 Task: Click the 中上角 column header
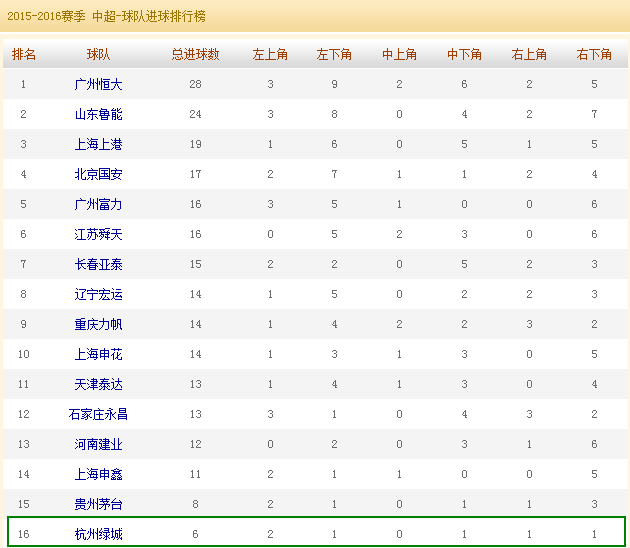click(399, 54)
